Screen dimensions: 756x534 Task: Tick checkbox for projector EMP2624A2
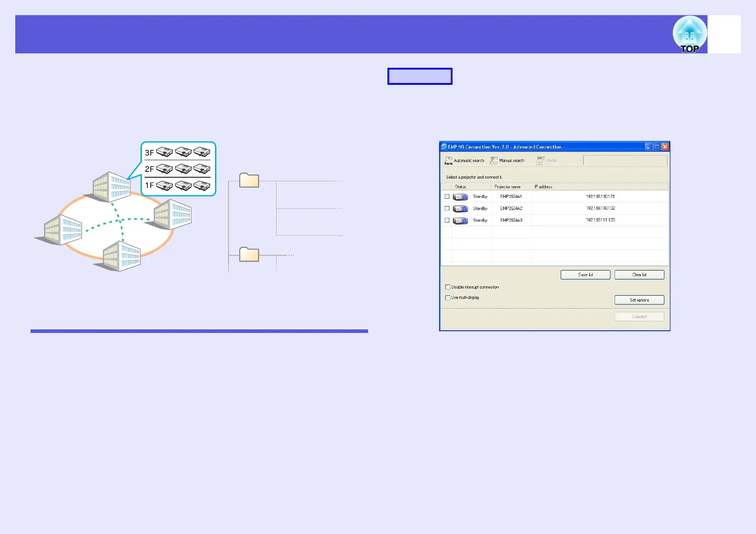(x=447, y=208)
